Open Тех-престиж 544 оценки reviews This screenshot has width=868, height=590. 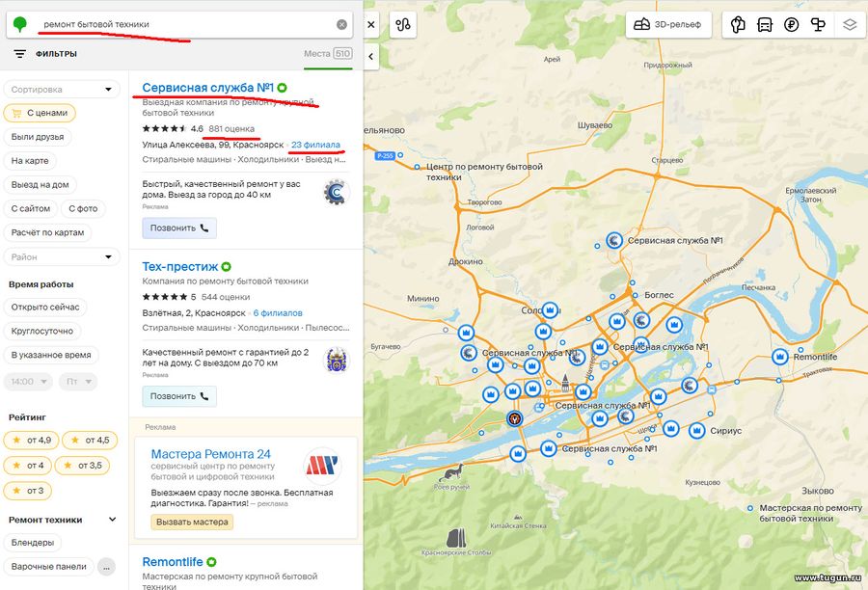(x=226, y=297)
